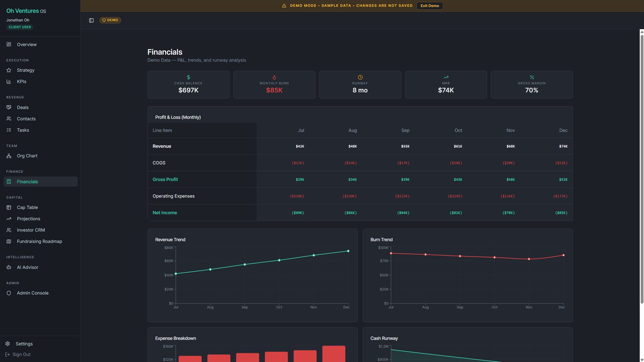644x362 pixels.
Task: Click the $43K Gross Profit cell for Oct
Action: tap(458, 180)
